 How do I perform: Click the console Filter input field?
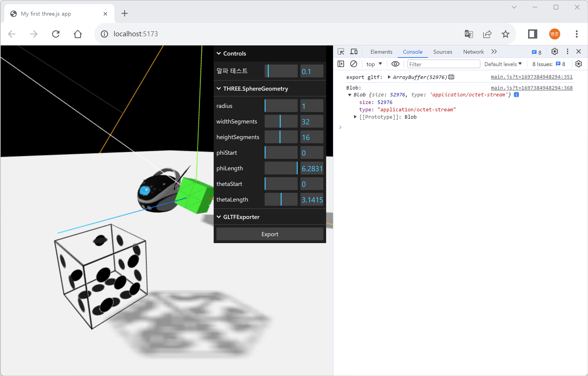(x=443, y=64)
